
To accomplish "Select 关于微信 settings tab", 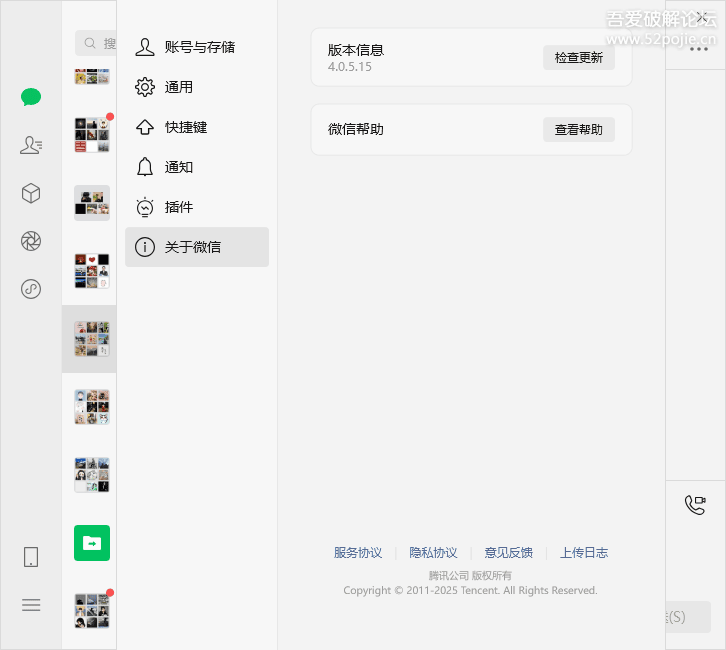I will [x=197, y=247].
